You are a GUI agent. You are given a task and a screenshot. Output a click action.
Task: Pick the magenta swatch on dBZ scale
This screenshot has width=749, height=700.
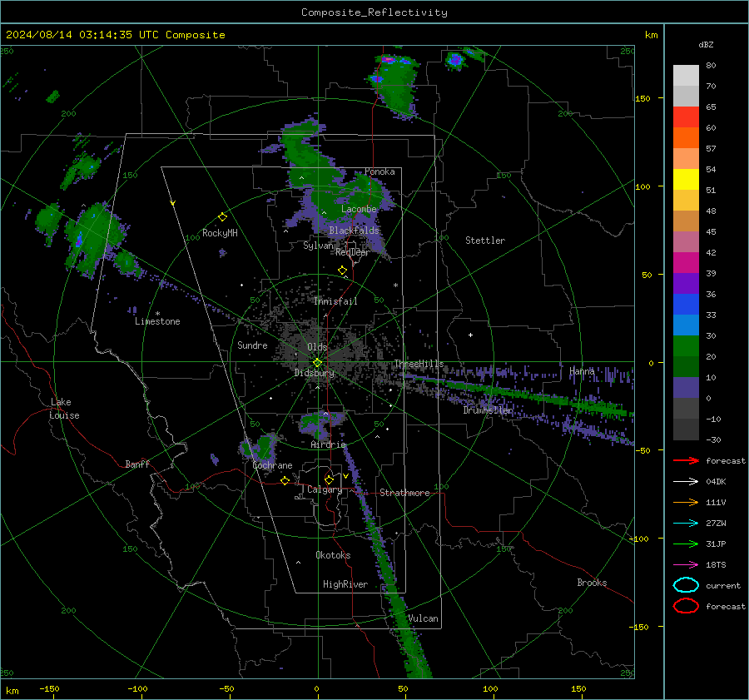coord(686,263)
